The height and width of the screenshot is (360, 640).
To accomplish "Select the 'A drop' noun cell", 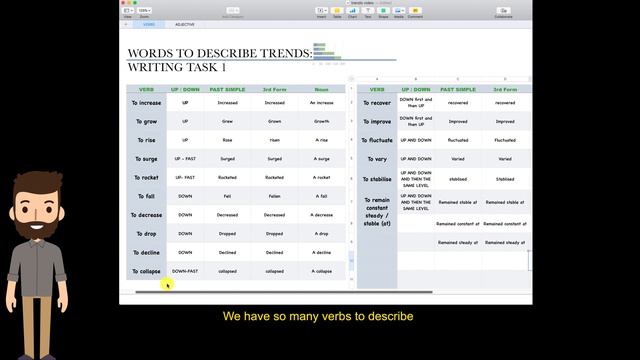I will 322,234.
